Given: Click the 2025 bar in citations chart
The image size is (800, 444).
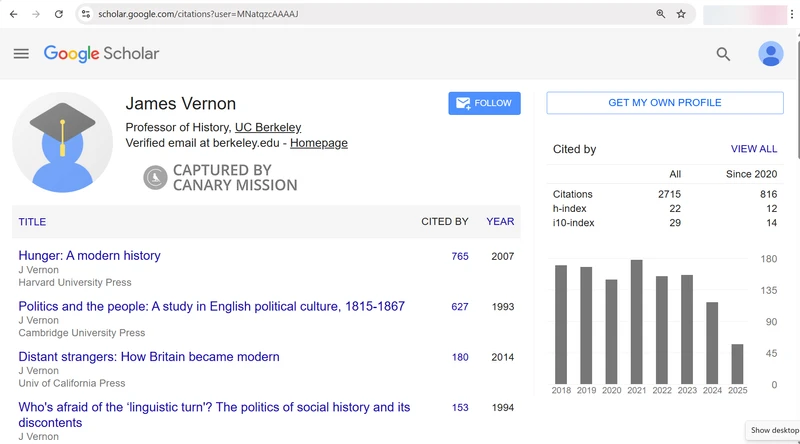Looking at the screenshot, I should 737,364.
